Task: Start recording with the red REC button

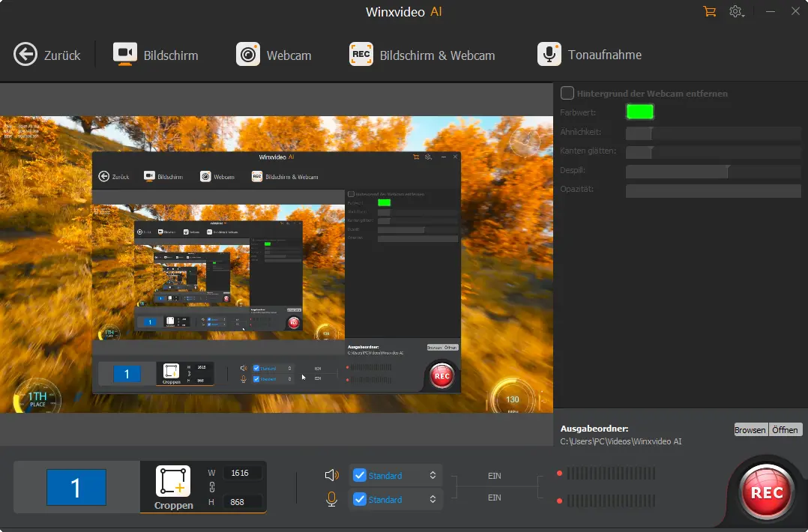Action: (766, 492)
